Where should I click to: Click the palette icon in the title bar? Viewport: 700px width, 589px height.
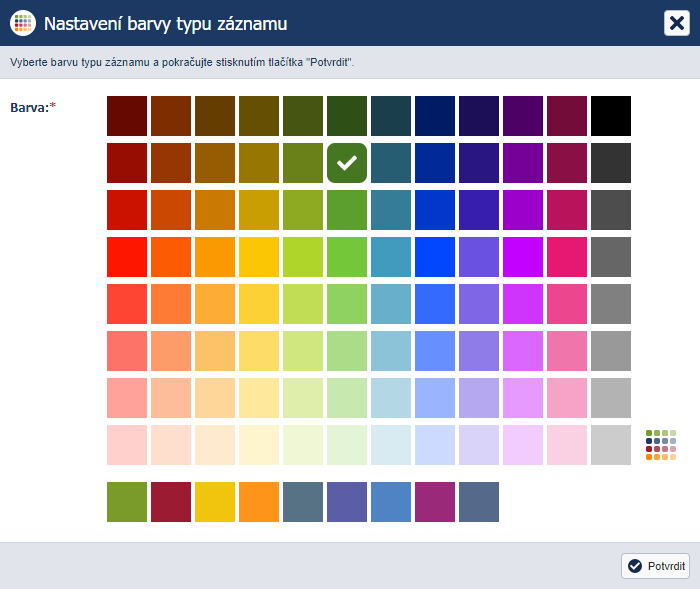coord(23,23)
